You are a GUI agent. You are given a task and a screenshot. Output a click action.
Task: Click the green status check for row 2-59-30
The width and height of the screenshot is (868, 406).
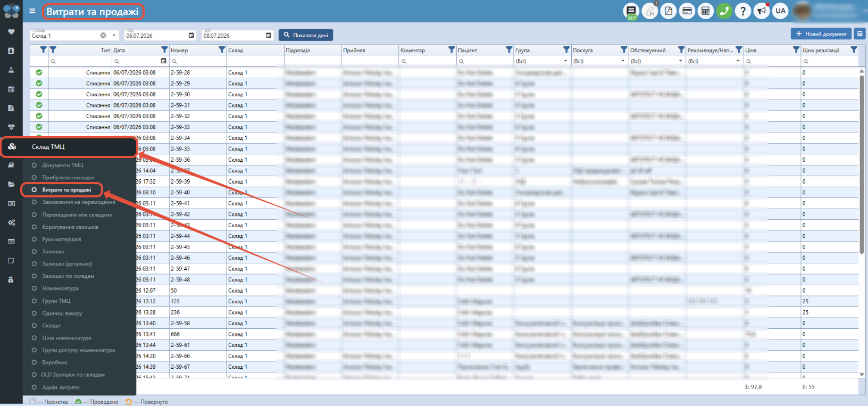click(39, 94)
